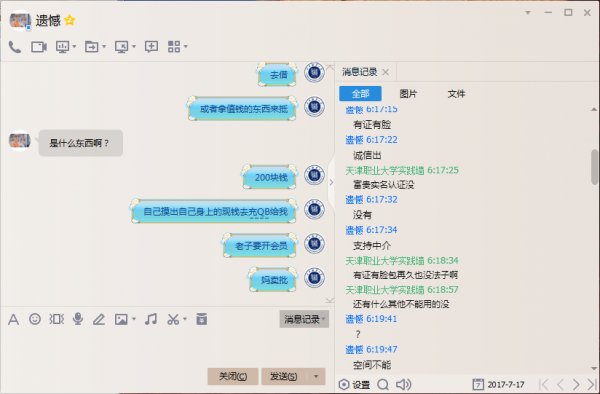Click the message history scrollbar thumb
600x394 pixels.
tap(594, 167)
